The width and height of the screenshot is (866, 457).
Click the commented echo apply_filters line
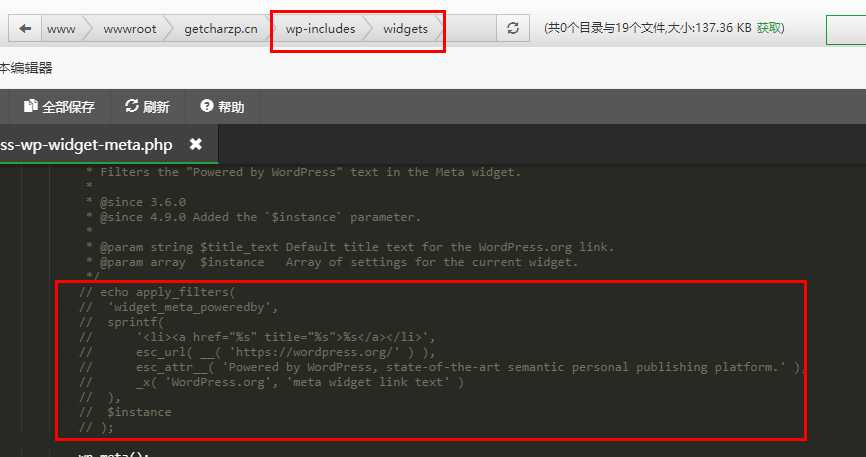(x=157, y=292)
